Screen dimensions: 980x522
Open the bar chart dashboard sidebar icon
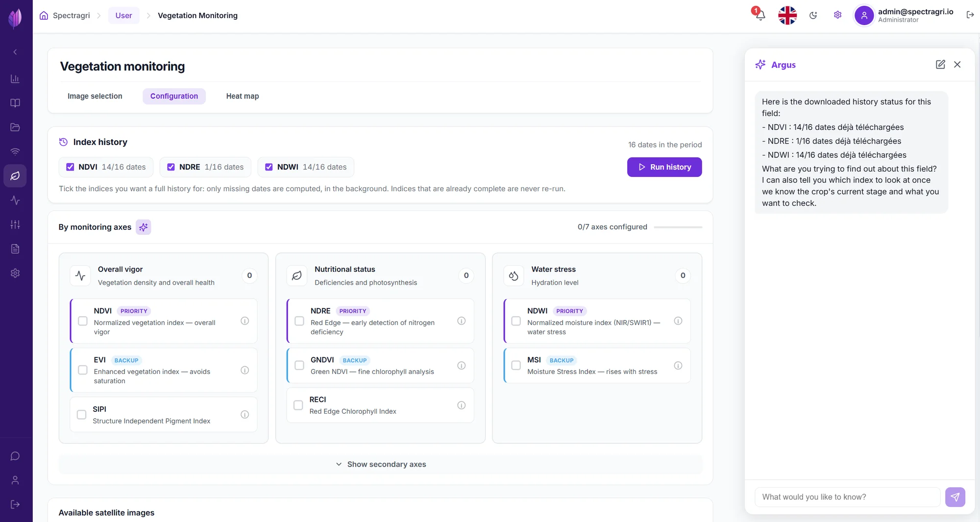tap(15, 79)
